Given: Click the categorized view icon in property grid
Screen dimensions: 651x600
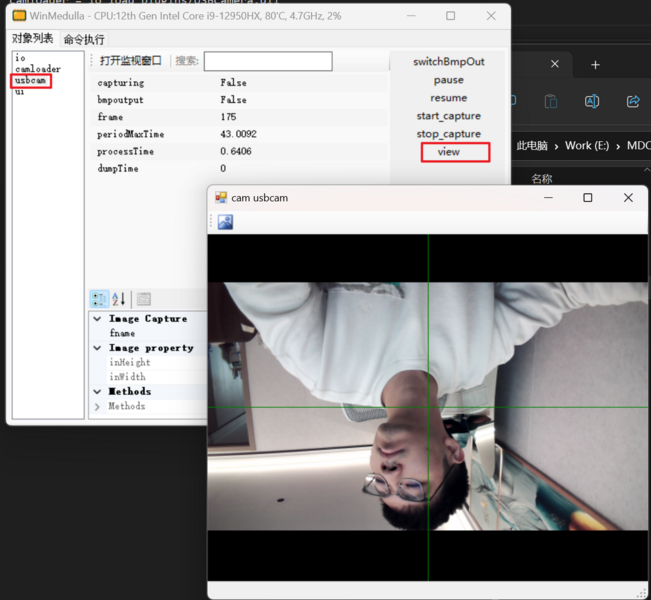Looking at the screenshot, I should coord(100,299).
